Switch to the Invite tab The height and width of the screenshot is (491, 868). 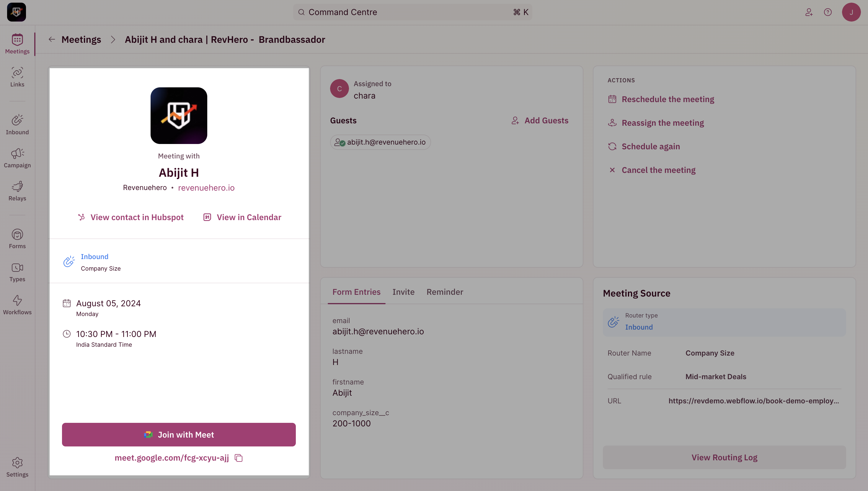[403, 292]
